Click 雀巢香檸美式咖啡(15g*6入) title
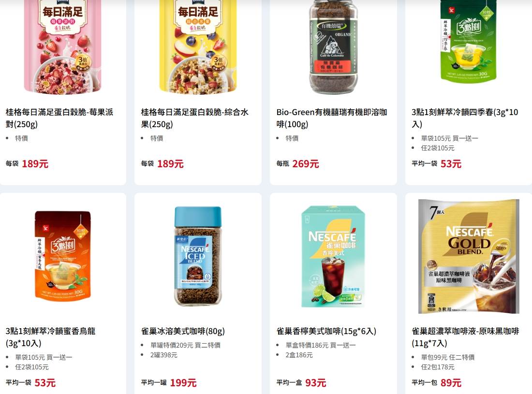The image size is (532, 394). click(x=326, y=331)
